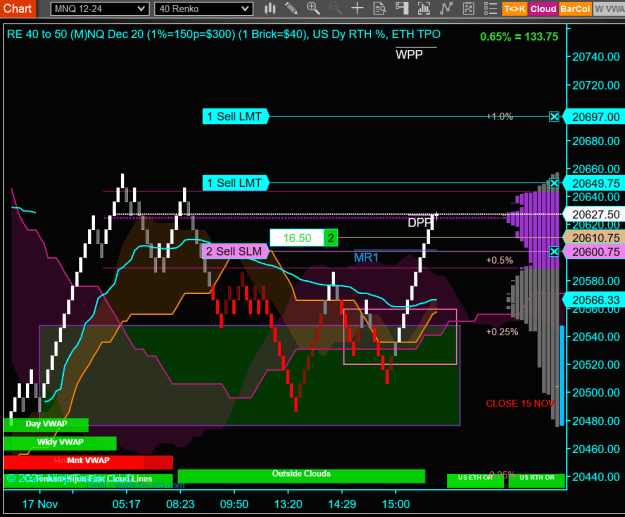
Task: Click the 20740.00 price axis label
Action: (x=596, y=57)
